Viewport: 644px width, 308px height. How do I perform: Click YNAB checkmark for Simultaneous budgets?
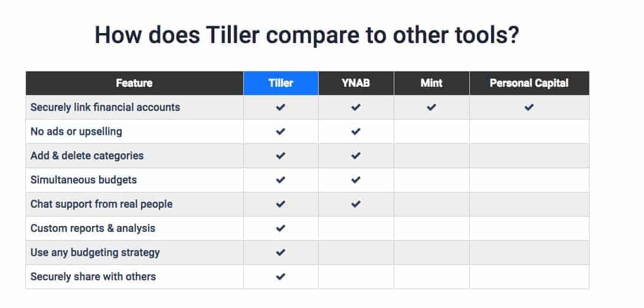click(356, 180)
